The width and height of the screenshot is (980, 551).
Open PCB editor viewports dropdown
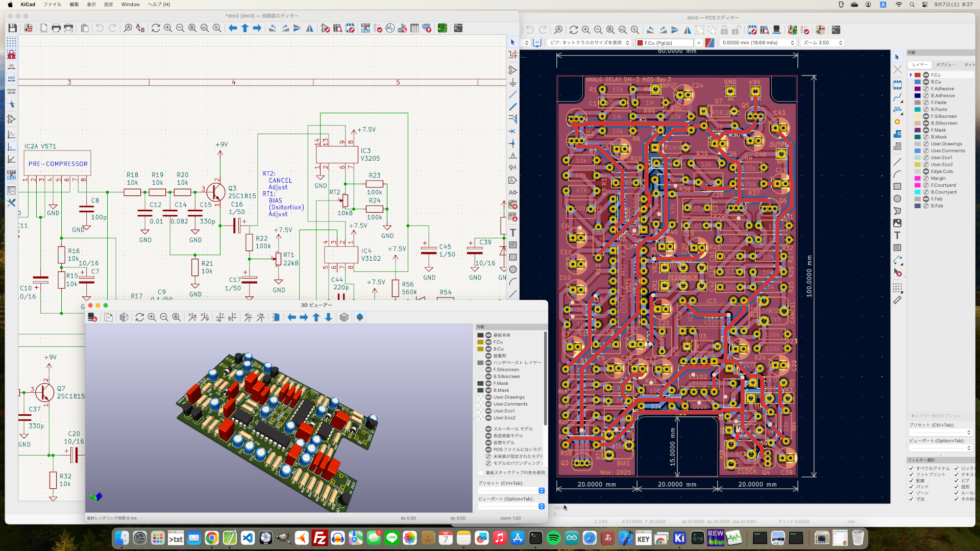[940, 448]
